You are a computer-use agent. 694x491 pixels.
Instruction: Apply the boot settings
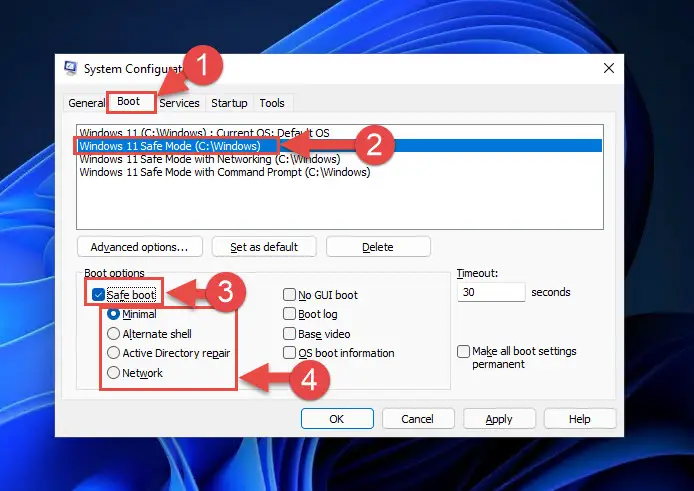coord(499,418)
